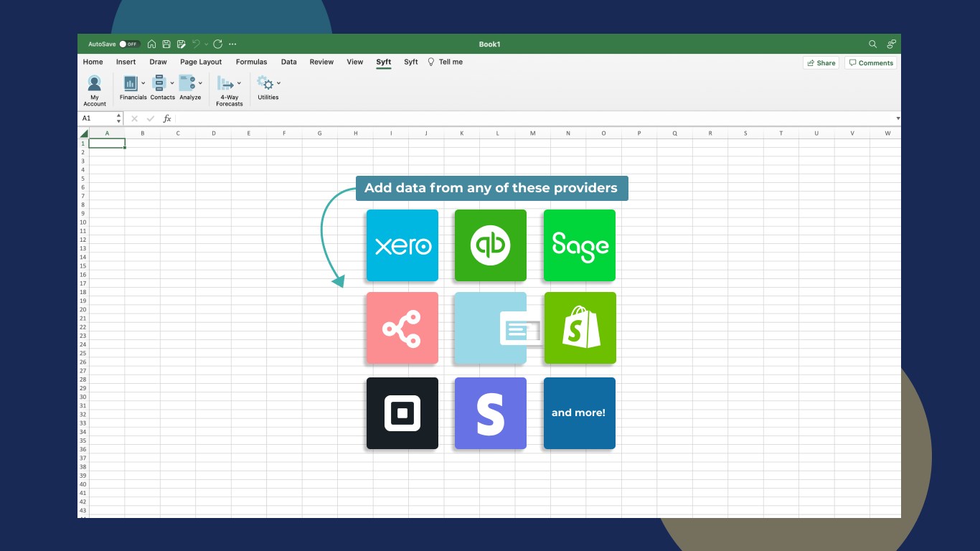
Task: Choose the Square provider tile
Action: point(402,413)
